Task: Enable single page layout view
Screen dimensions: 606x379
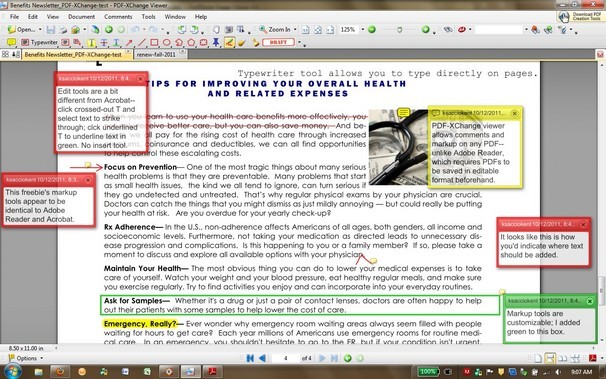Action: tap(538, 359)
